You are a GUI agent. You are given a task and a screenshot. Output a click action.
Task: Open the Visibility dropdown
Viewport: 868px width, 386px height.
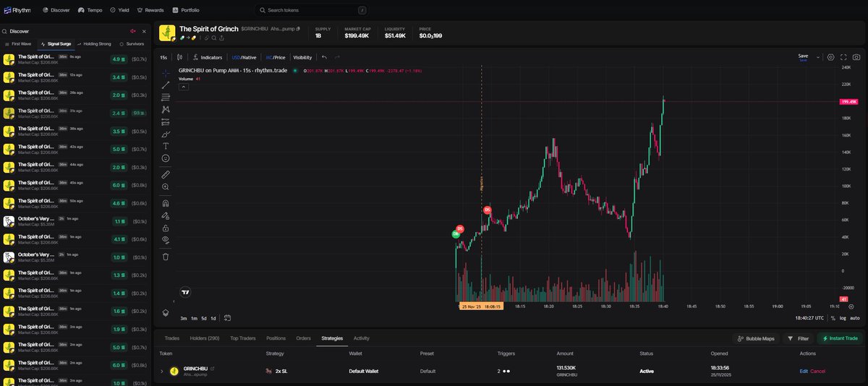(x=302, y=57)
